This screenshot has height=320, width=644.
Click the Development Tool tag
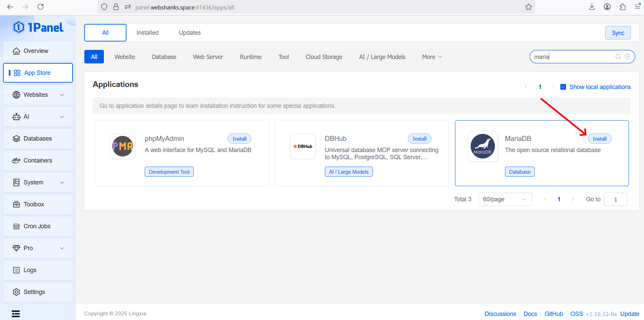169,172
